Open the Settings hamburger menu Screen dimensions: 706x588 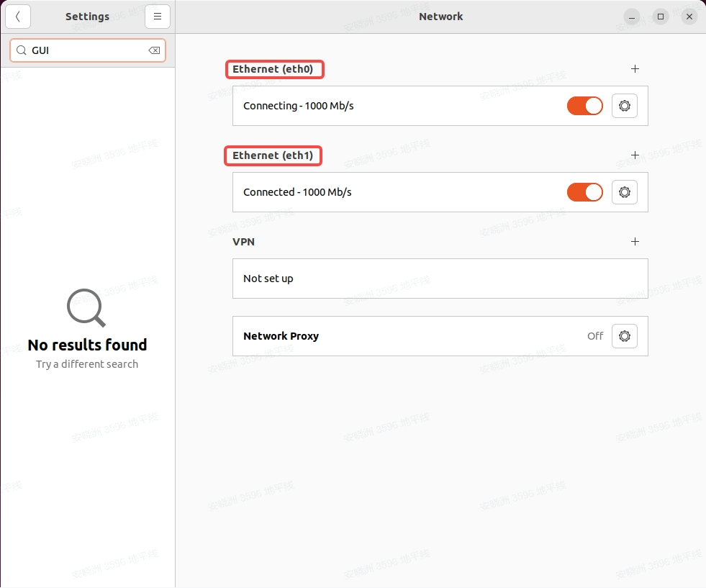point(157,17)
